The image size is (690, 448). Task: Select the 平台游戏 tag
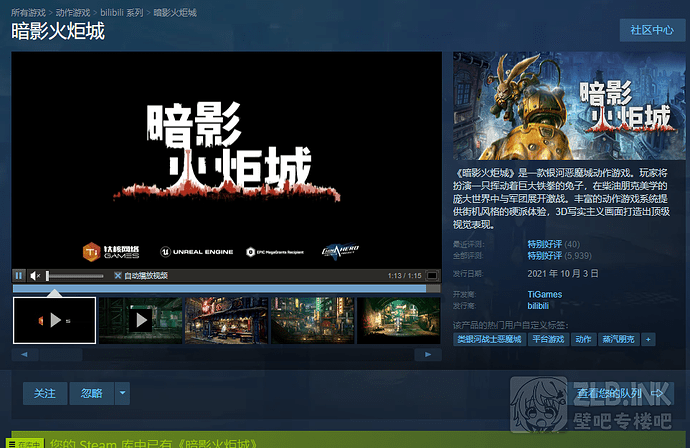click(548, 339)
